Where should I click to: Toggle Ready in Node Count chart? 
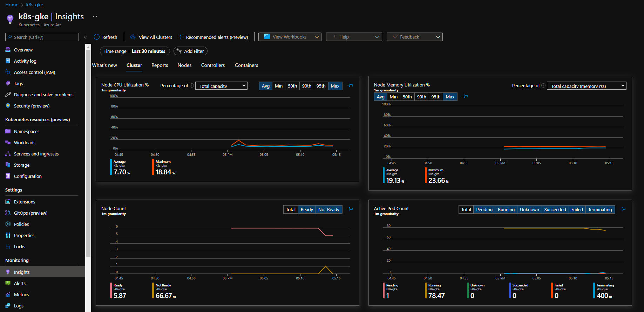pyautogui.click(x=307, y=209)
